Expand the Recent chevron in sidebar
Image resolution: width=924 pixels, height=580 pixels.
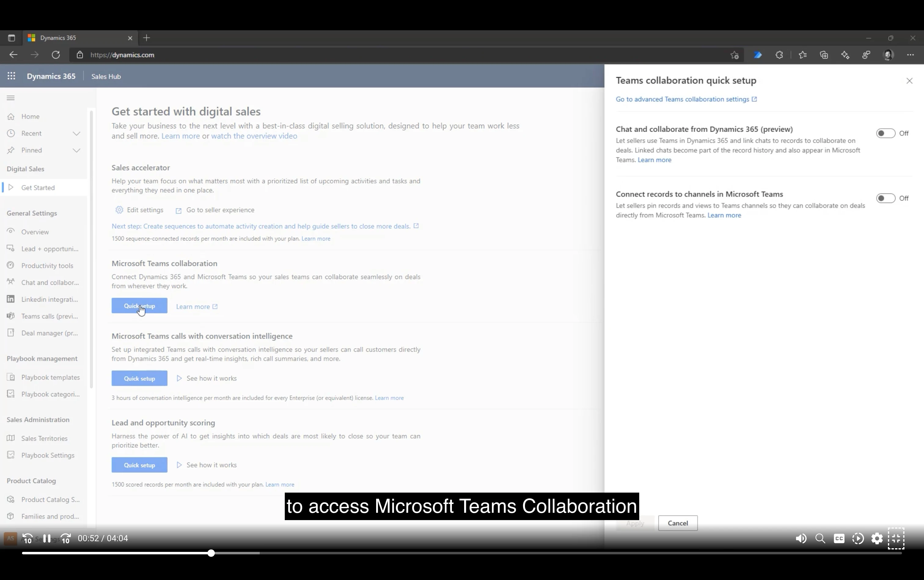point(76,133)
